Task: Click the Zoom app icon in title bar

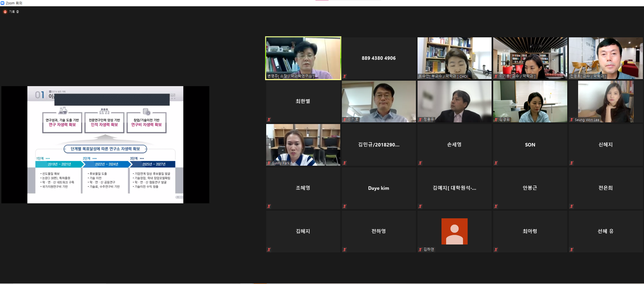Action: pyautogui.click(x=3, y=3)
